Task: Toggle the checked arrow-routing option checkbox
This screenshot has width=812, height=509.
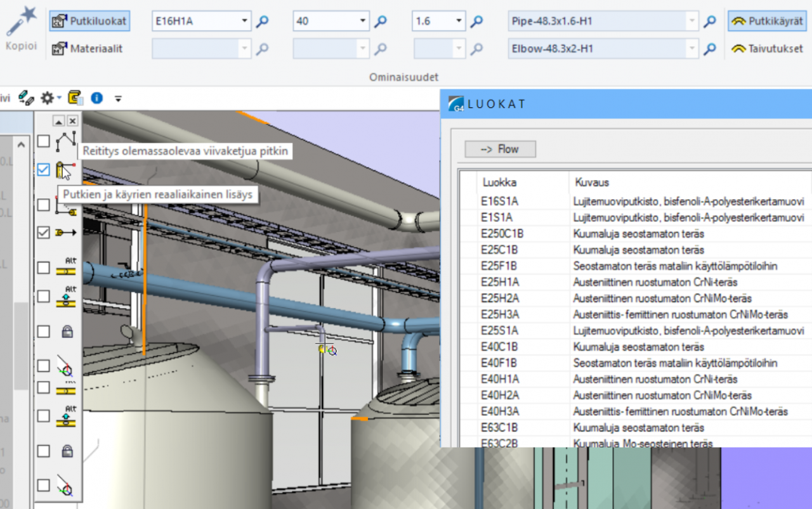Action: [x=43, y=233]
